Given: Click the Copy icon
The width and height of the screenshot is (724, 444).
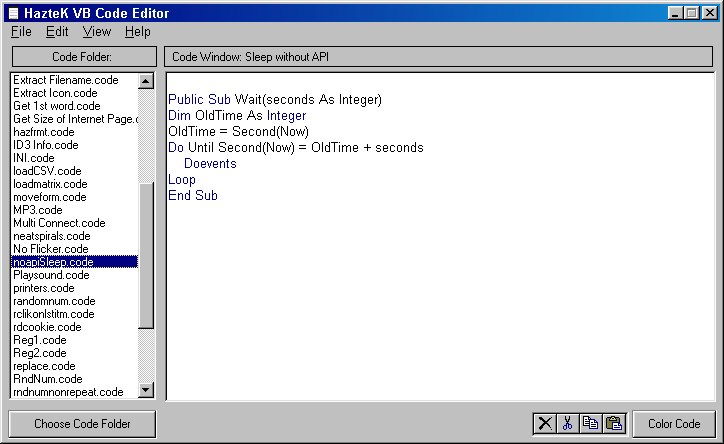Looking at the screenshot, I should 590,424.
